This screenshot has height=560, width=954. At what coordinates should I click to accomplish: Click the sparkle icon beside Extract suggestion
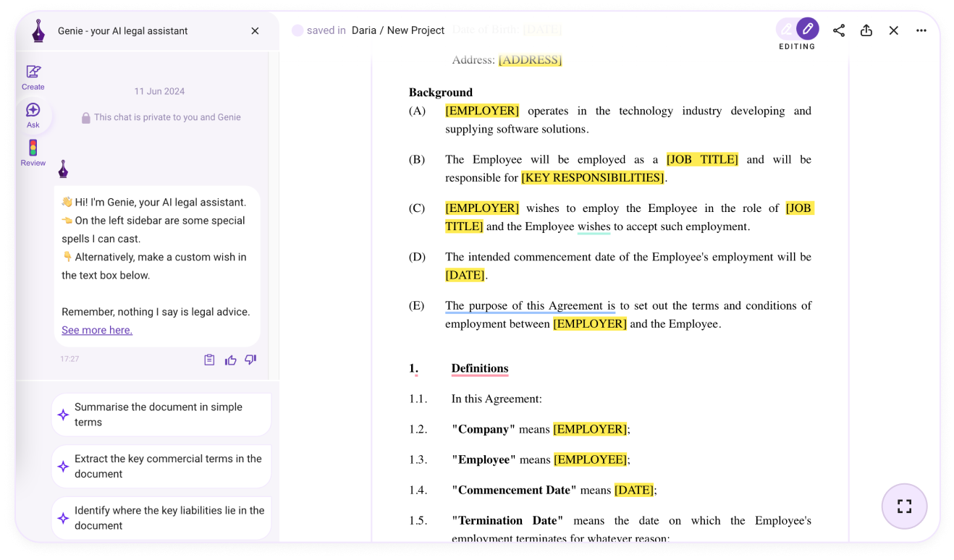[64, 467]
